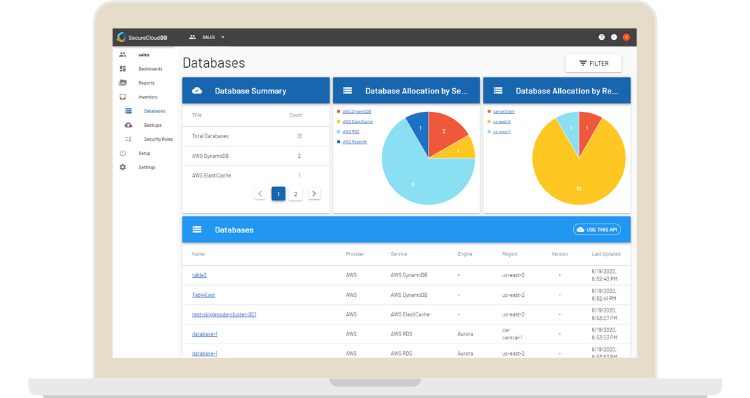750x398 pixels.
Task: Click the cloud icon in Database Summary header
Action: 197,90
